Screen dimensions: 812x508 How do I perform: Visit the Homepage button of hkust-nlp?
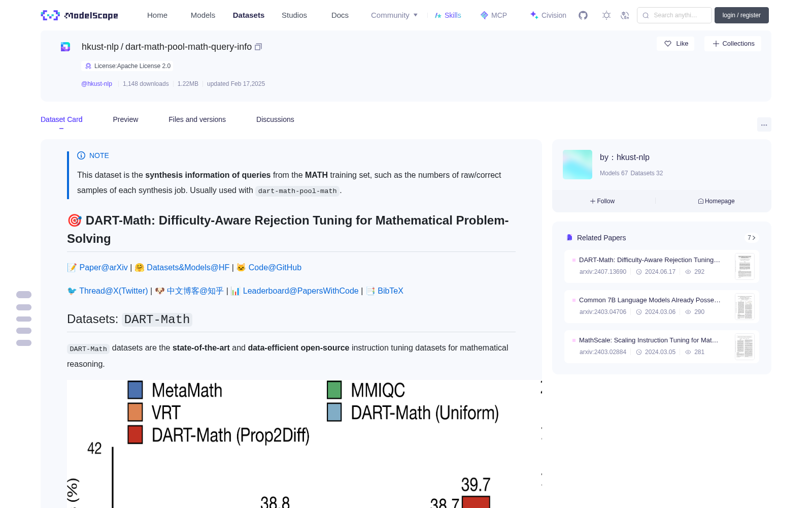[x=716, y=201]
